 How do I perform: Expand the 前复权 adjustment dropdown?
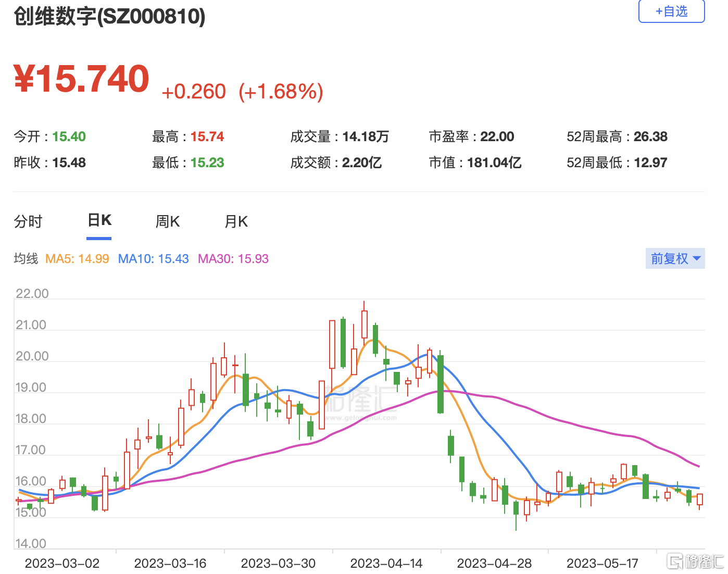[675, 258]
